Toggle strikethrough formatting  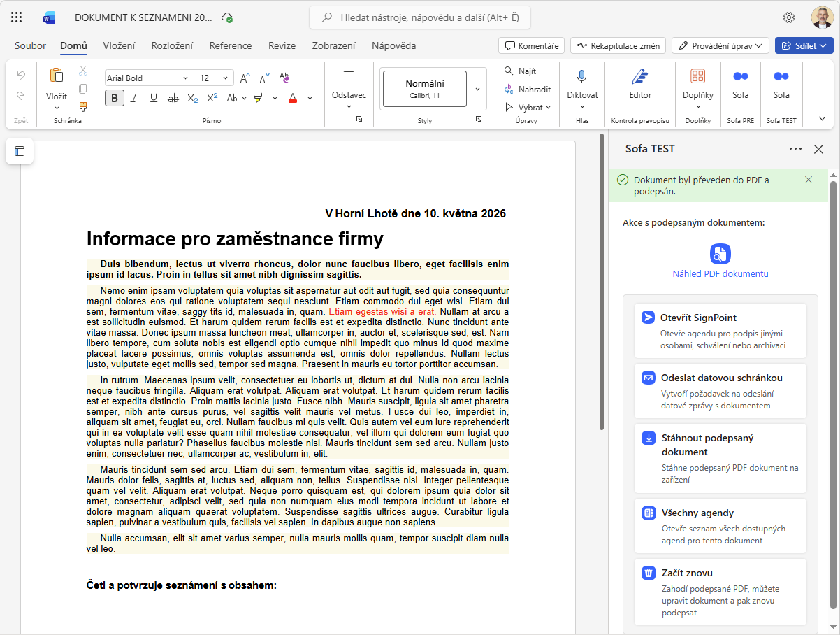coord(173,98)
